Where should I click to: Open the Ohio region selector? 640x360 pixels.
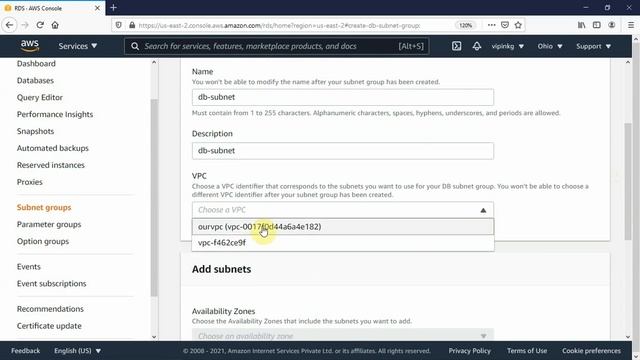pos(550,46)
